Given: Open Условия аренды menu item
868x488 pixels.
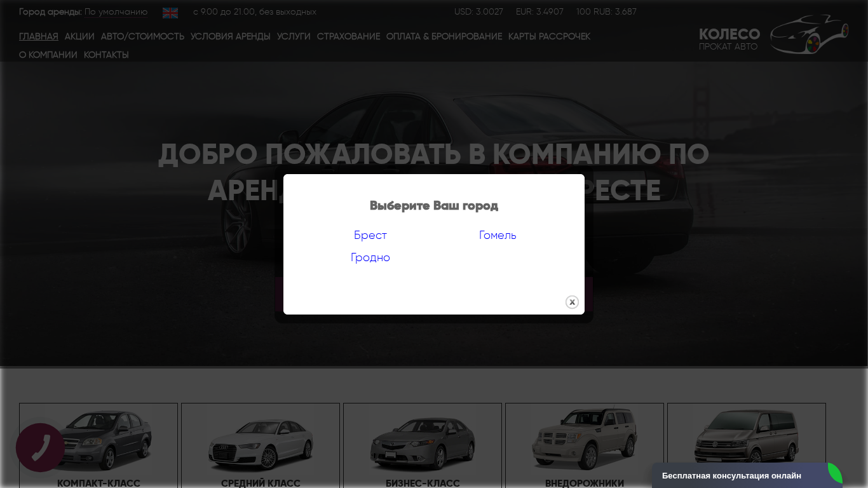Looking at the screenshot, I should [x=231, y=36].
